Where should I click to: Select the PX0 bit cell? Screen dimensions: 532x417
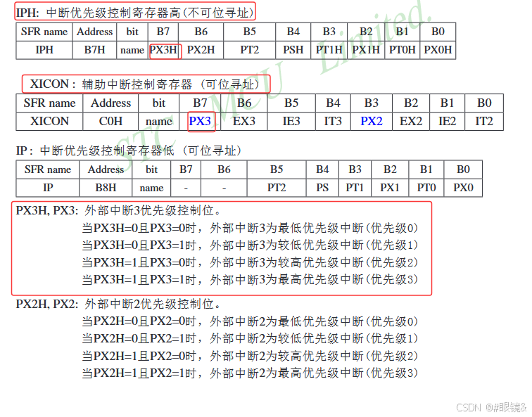coord(463,188)
